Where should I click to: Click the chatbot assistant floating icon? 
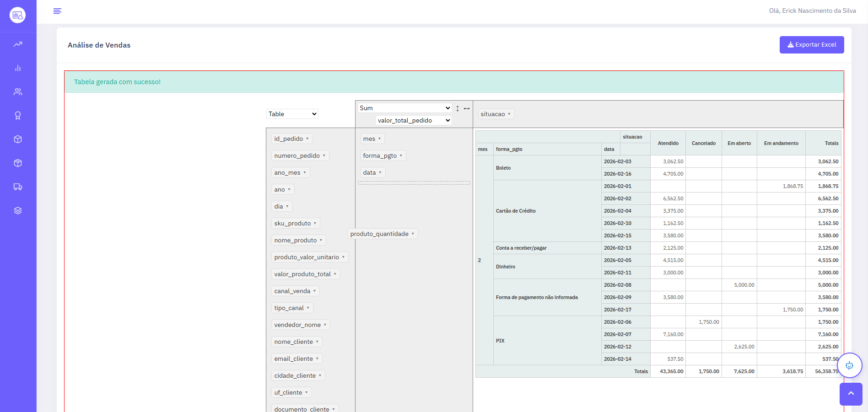click(849, 365)
